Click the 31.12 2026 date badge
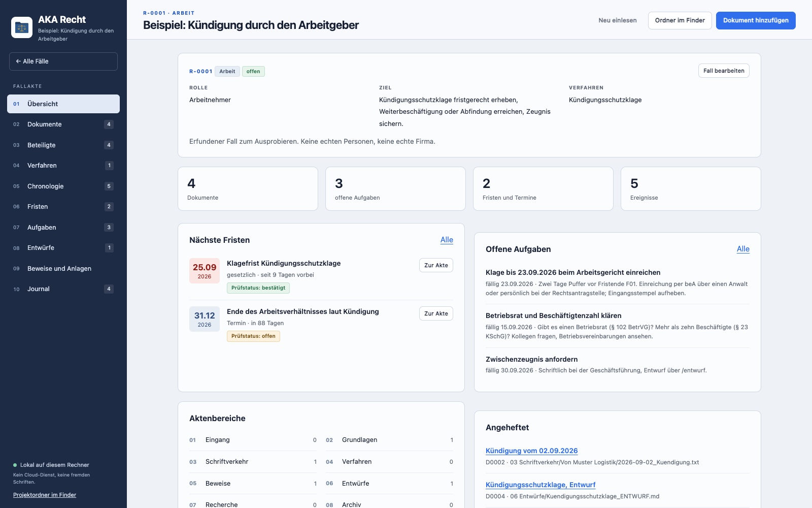Image resolution: width=812 pixels, height=508 pixels. click(x=205, y=319)
